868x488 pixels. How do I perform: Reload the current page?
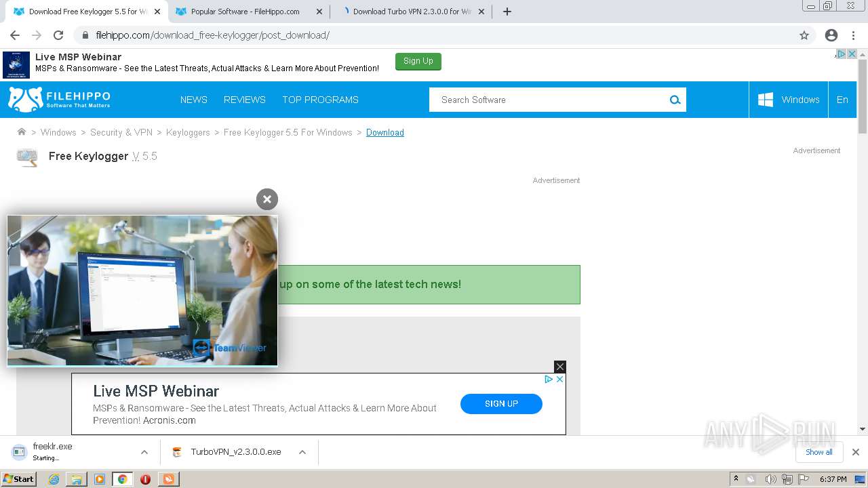point(58,35)
